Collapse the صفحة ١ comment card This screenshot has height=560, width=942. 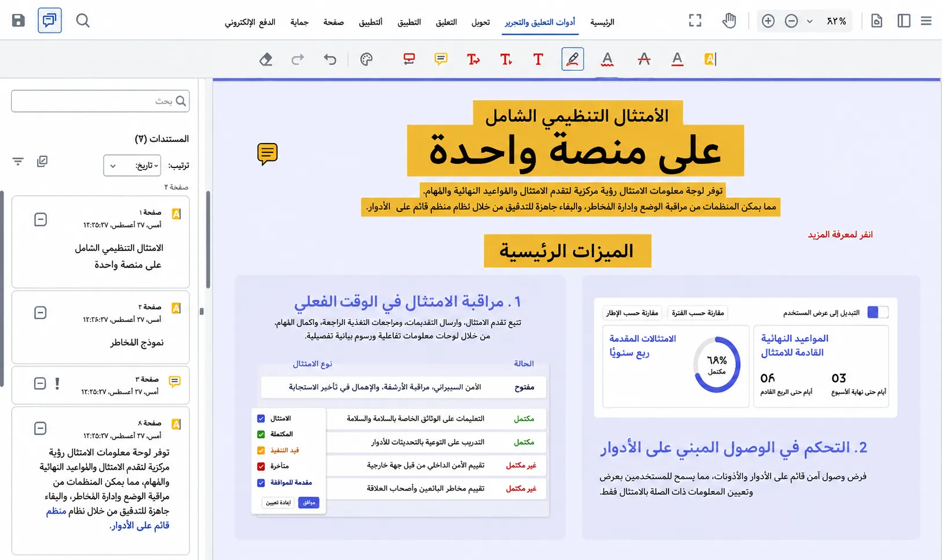(x=41, y=219)
